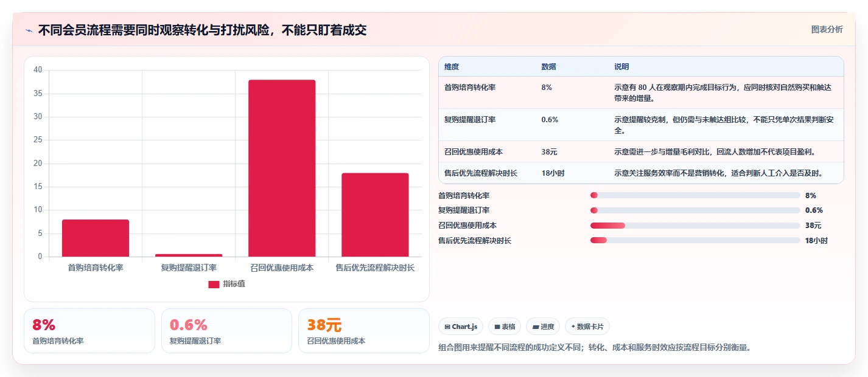The height and width of the screenshot is (377, 868).
Task: Click the y-axis label 40
Action: pyautogui.click(x=38, y=70)
